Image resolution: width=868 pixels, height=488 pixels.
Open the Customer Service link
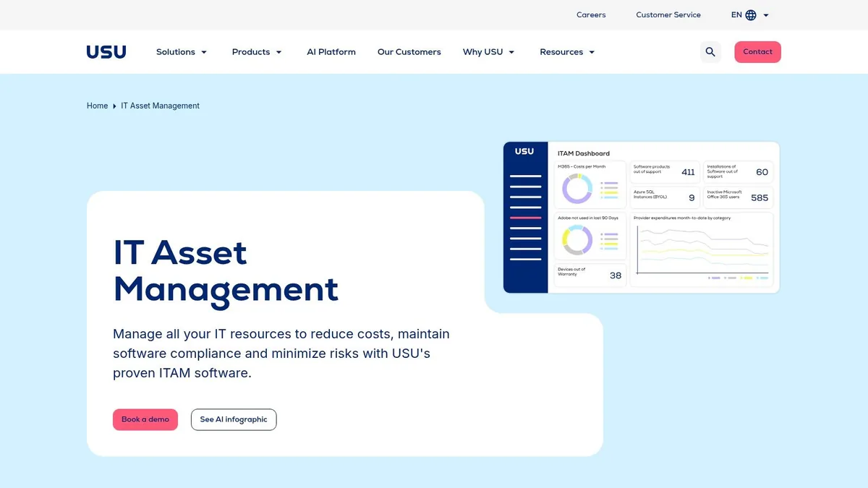click(668, 15)
